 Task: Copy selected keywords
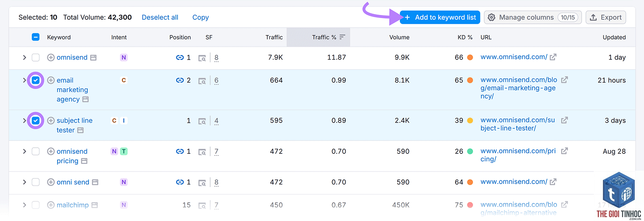pos(200,17)
